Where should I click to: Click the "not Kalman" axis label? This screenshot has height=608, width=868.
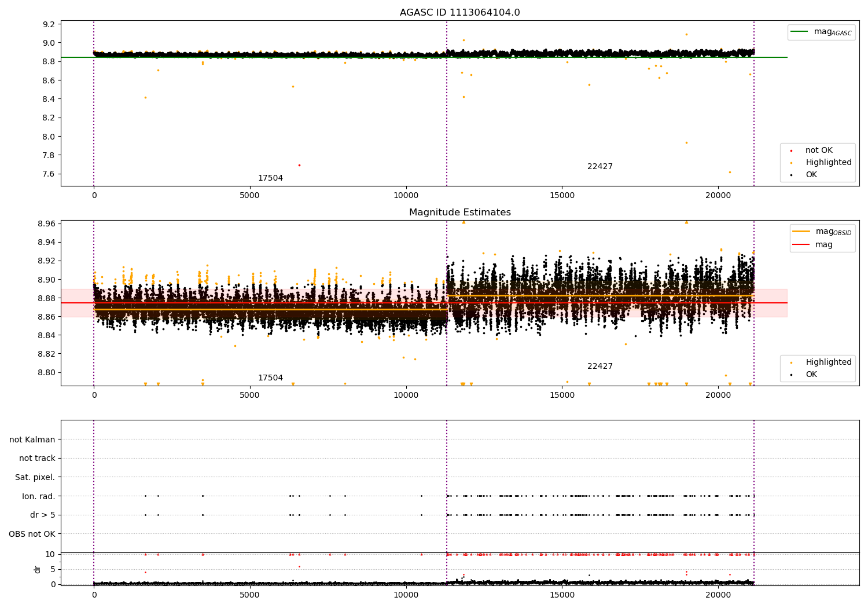(32, 440)
